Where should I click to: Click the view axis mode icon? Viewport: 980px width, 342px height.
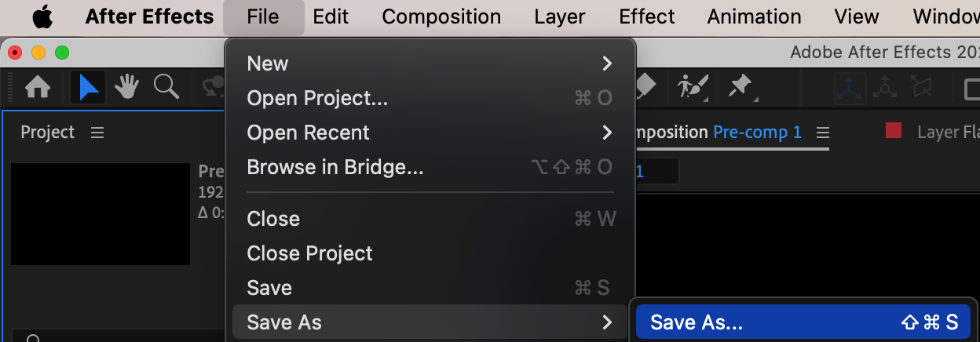[921, 87]
